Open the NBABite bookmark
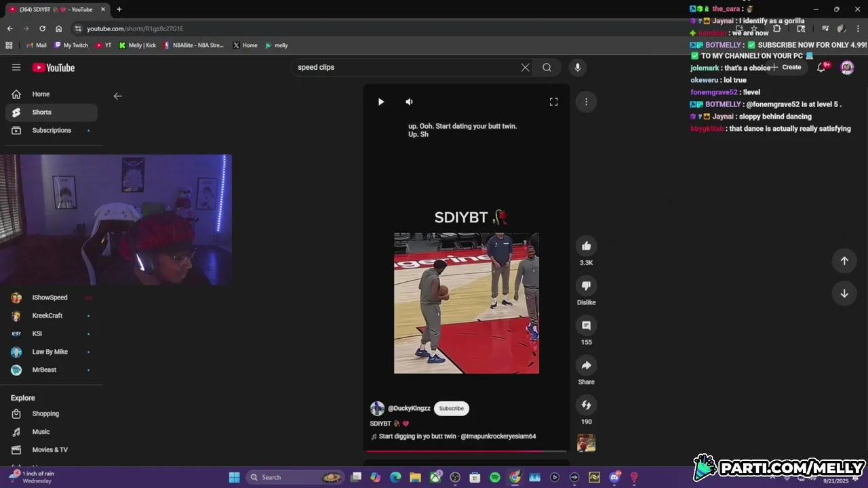Image resolution: width=868 pixels, height=488 pixels. (193, 45)
